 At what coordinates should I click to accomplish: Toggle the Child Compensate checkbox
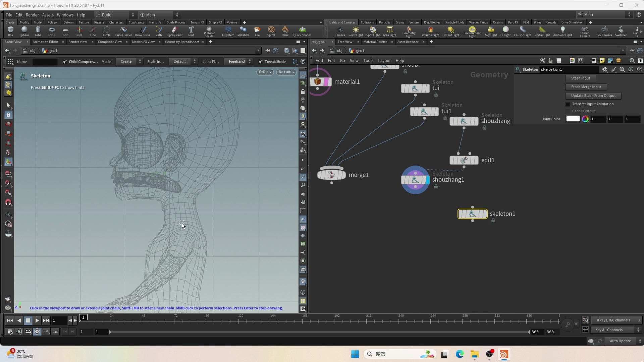pos(65,62)
